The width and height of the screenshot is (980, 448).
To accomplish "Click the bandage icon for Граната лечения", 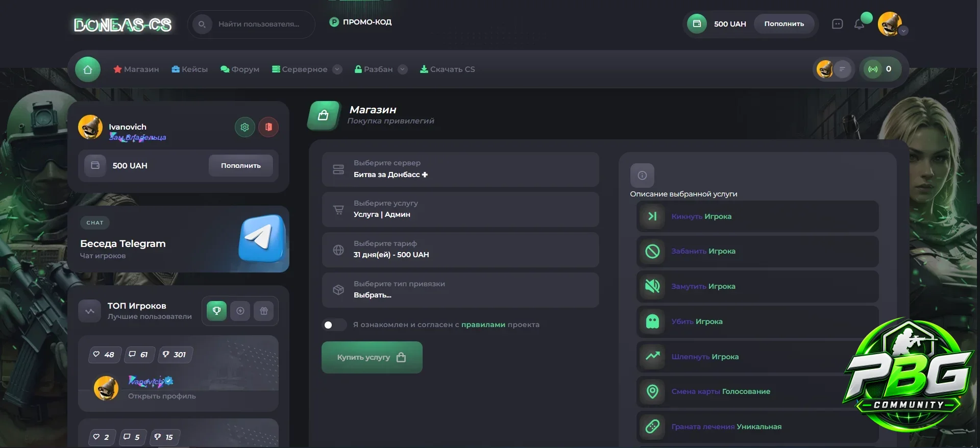I will pos(652,427).
